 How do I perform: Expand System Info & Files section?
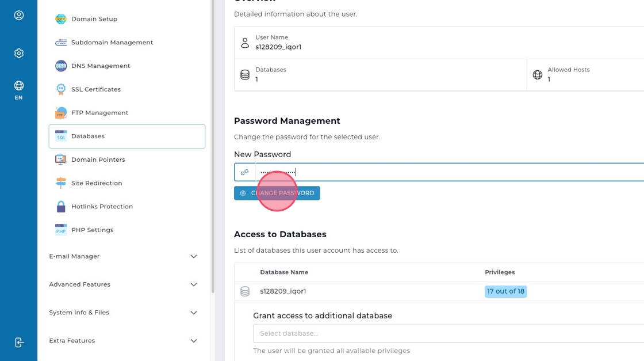[193, 313]
